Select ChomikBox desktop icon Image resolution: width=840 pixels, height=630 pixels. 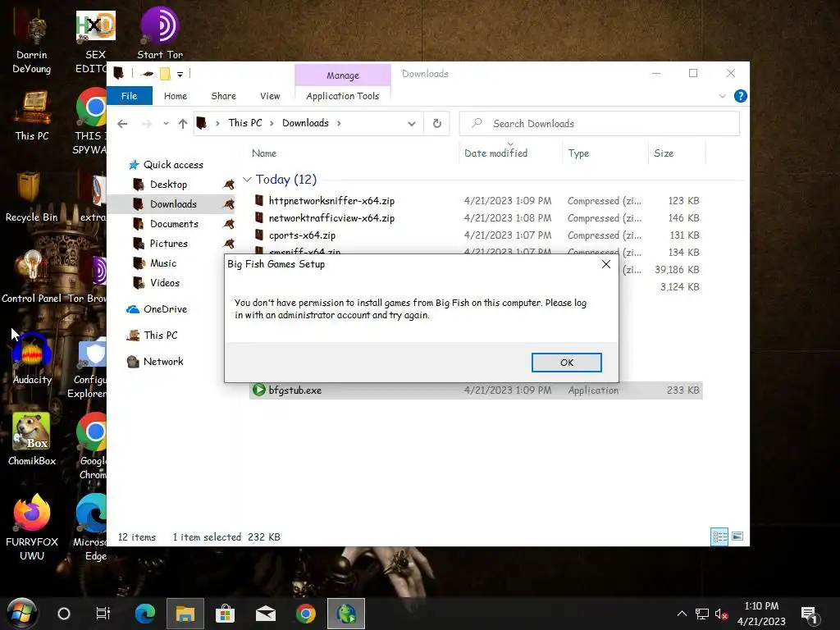click(32, 440)
